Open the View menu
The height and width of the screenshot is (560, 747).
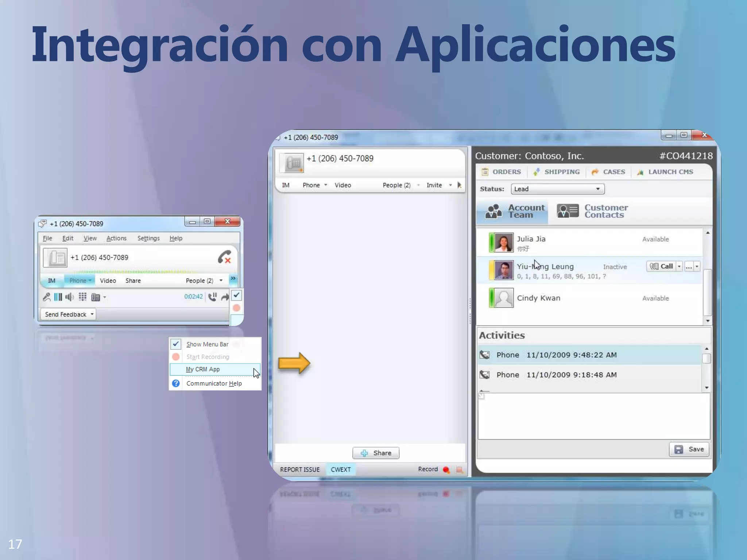(90, 238)
